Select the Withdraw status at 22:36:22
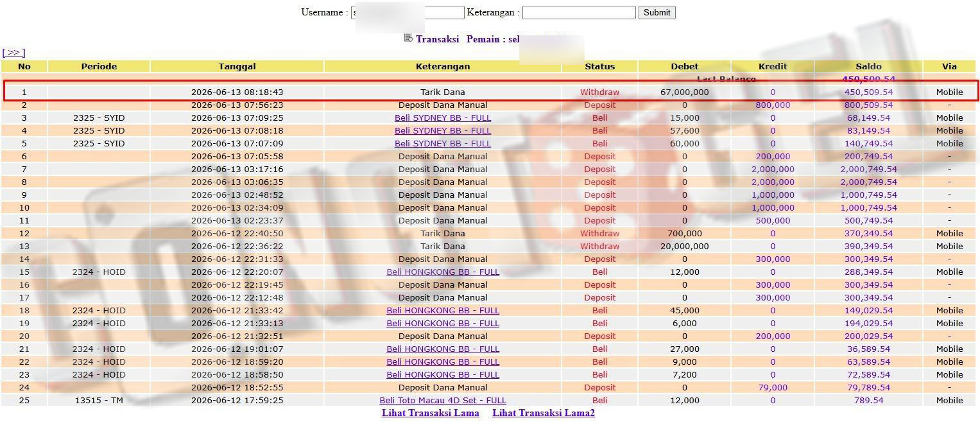Screen dimensions: 980x427 (x=600, y=247)
